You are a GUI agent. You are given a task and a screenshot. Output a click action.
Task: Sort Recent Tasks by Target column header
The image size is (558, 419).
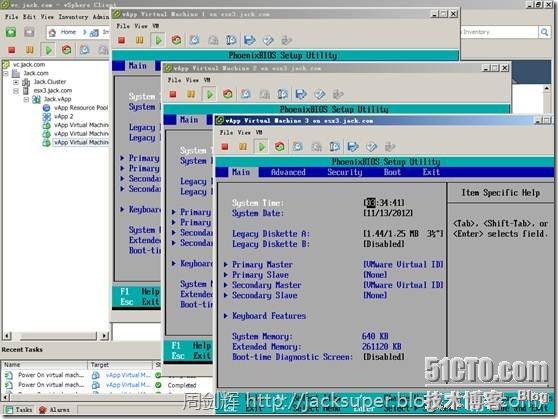click(120, 365)
